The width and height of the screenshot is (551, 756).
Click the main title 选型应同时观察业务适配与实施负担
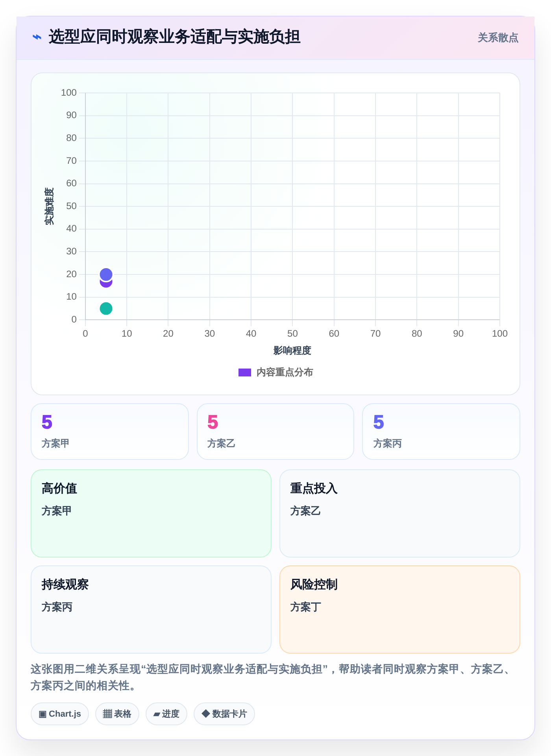pyautogui.click(x=175, y=37)
